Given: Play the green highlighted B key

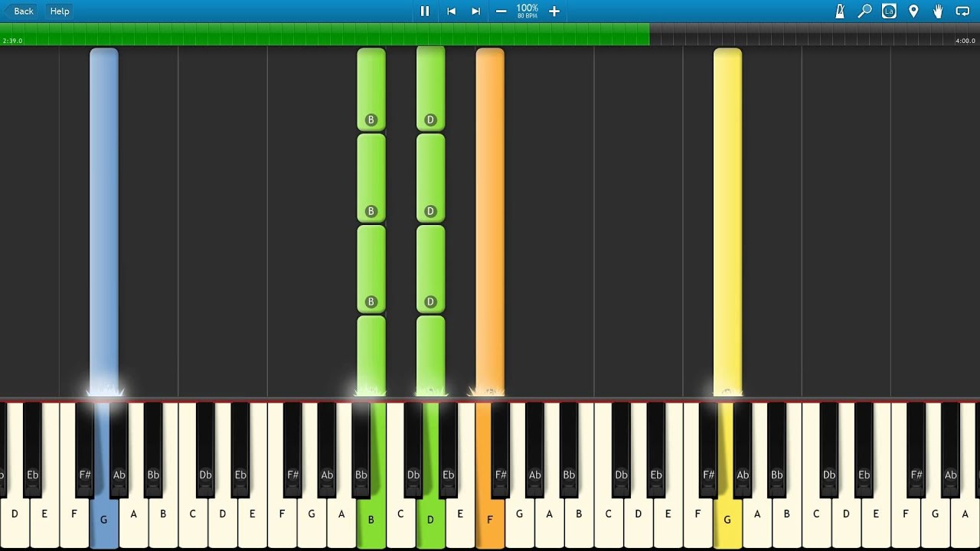Looking at the screenshot, I should tap(371, 520).
